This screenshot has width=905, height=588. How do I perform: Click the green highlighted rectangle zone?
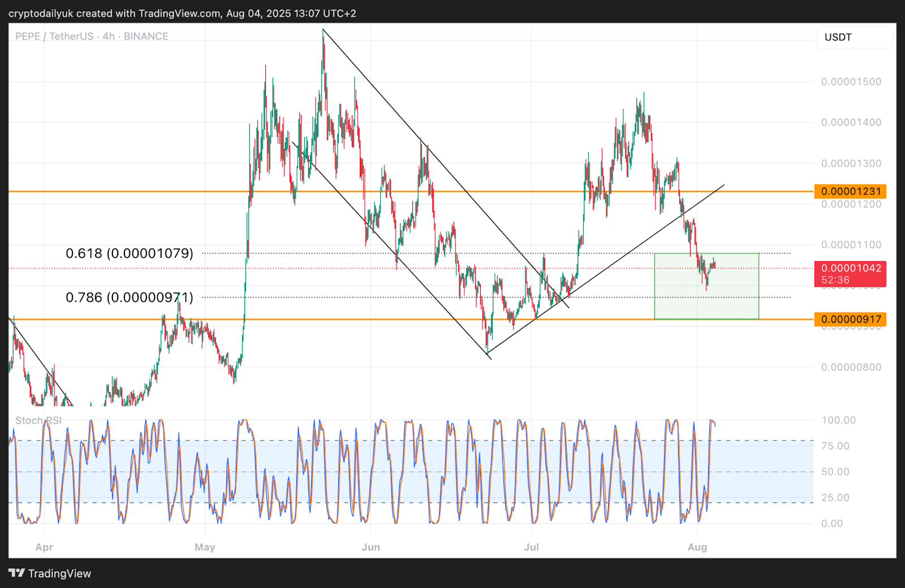point(706,286)
